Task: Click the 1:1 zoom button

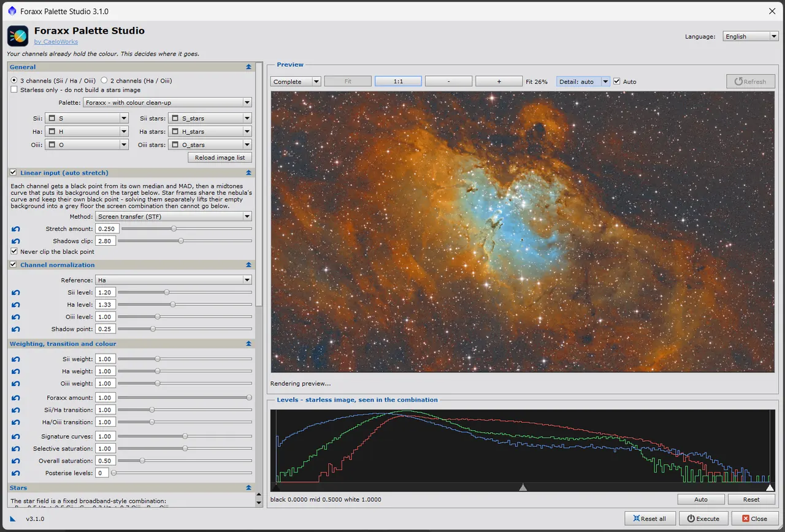Action: pos(398,82)
